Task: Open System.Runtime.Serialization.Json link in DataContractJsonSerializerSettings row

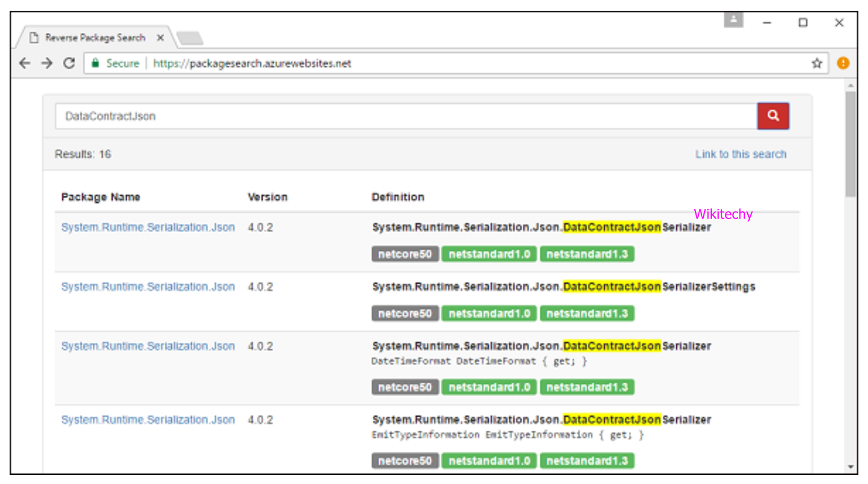Action: [148, 286]
